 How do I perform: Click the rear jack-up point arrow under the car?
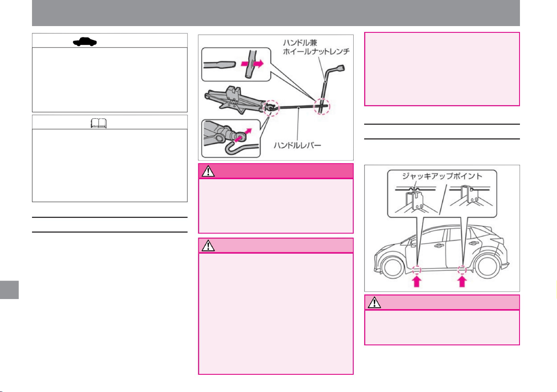[x=462, y=281]
